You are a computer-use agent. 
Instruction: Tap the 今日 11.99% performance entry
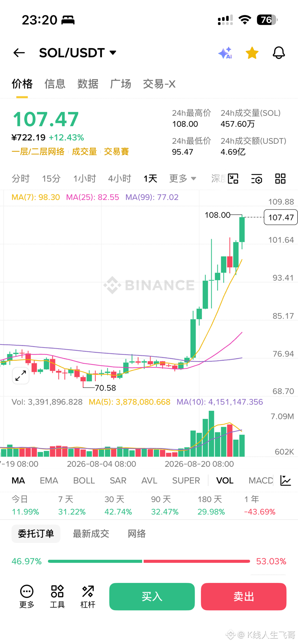point(25,505)
